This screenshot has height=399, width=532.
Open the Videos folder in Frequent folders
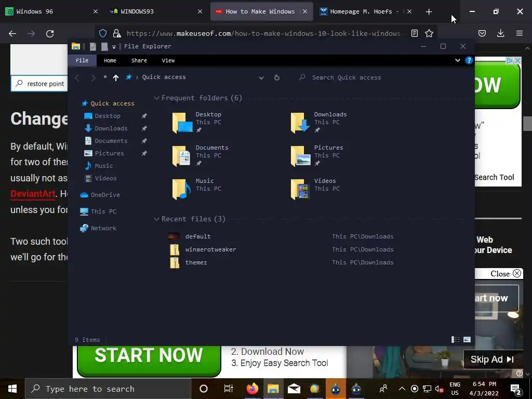click(314, 189)
